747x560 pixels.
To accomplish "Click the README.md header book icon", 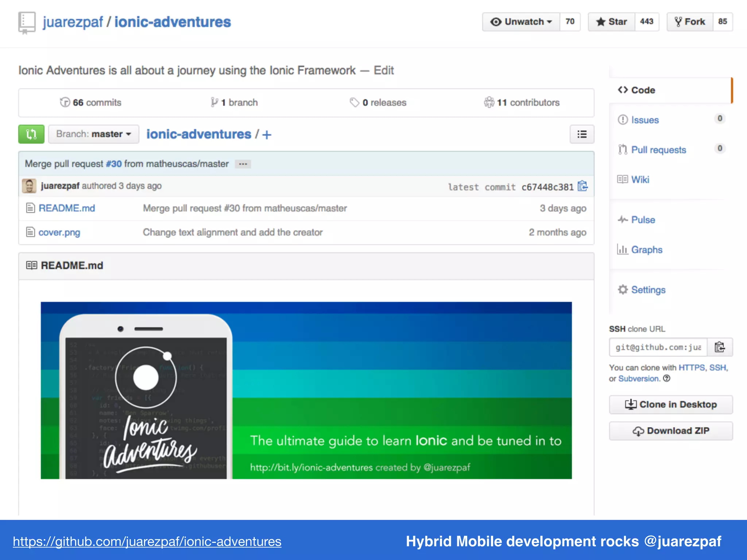I will pyautogui.click(x=32, y=265).
